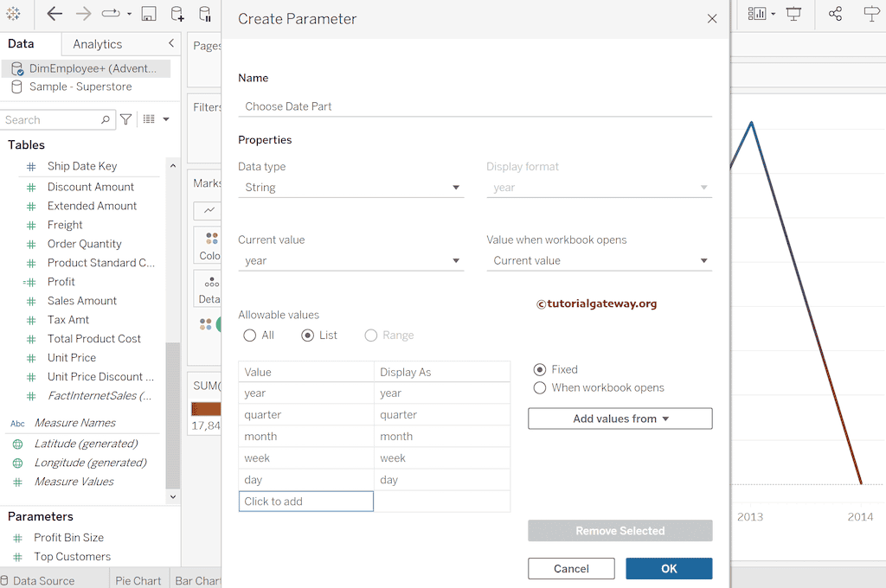Click the back arrow (Undo) icon
The image size is (886, 588).
[x=55, y=14]
